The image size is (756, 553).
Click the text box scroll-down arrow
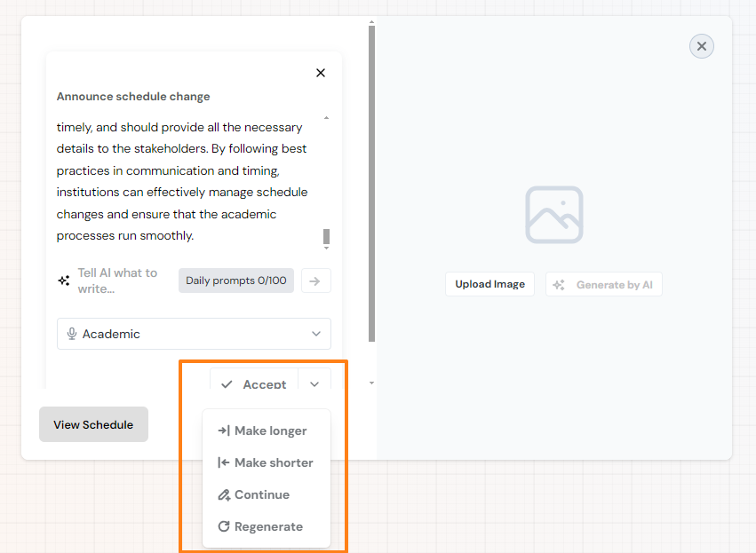(326, 249)
